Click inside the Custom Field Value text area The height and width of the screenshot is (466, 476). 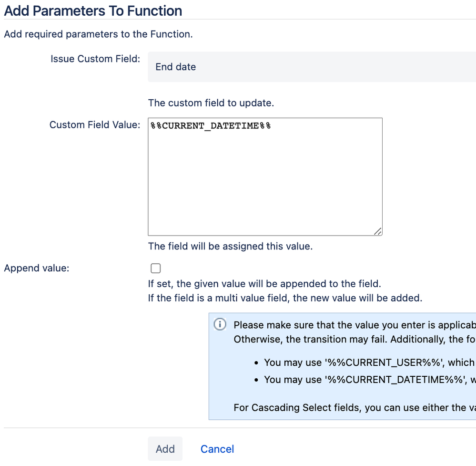[x=265, y=176]
